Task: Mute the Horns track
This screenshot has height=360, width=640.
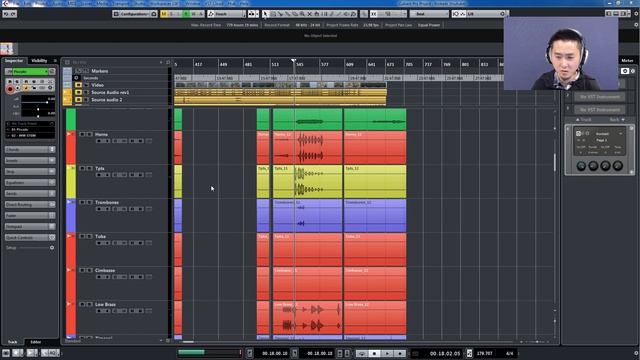Action: [82, 134]
